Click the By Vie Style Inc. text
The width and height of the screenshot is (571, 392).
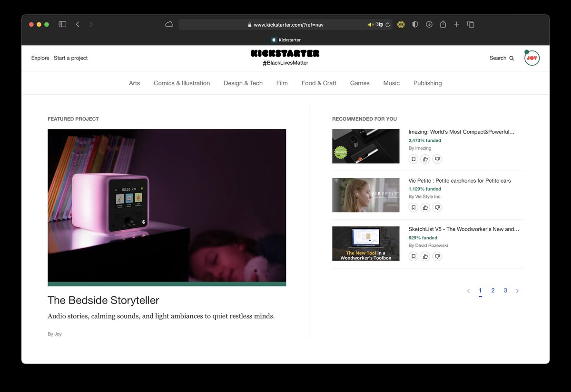click(425, 196)
